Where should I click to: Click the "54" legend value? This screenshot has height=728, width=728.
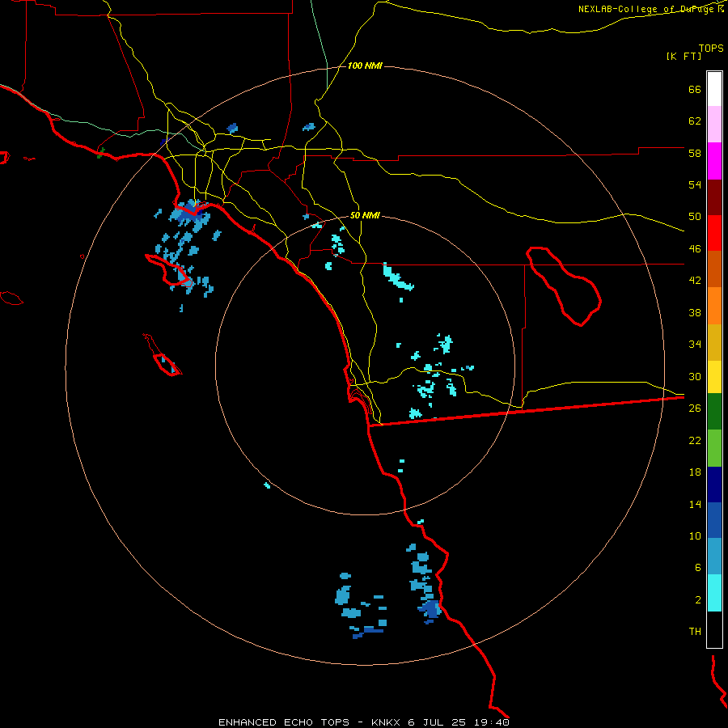tap(695, 184)
